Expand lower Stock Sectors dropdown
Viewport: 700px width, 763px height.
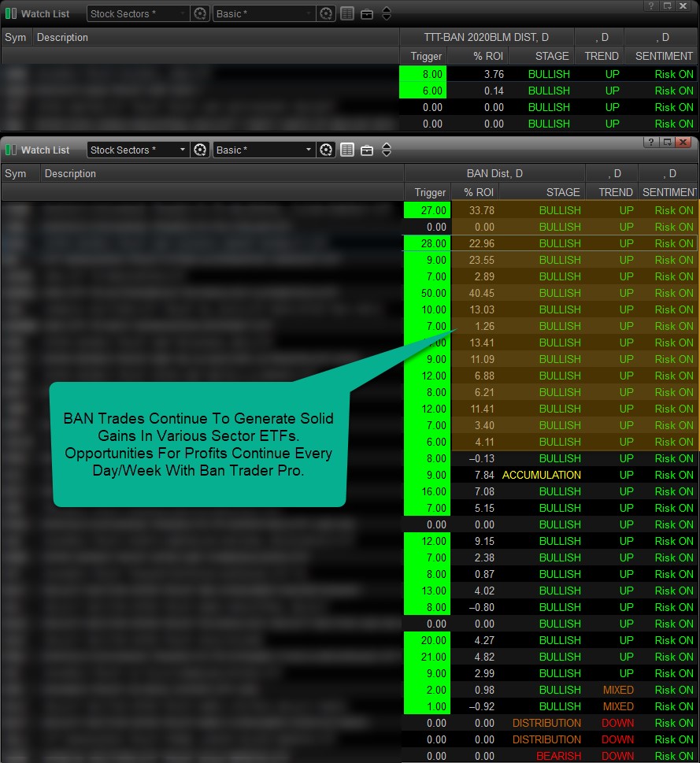[x=138, y=150]
